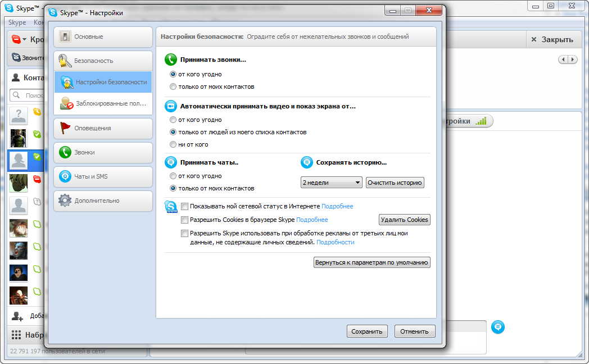
Task: Open Подробнее link for network status
Action: pyautogui.click(x=337, y=206)
